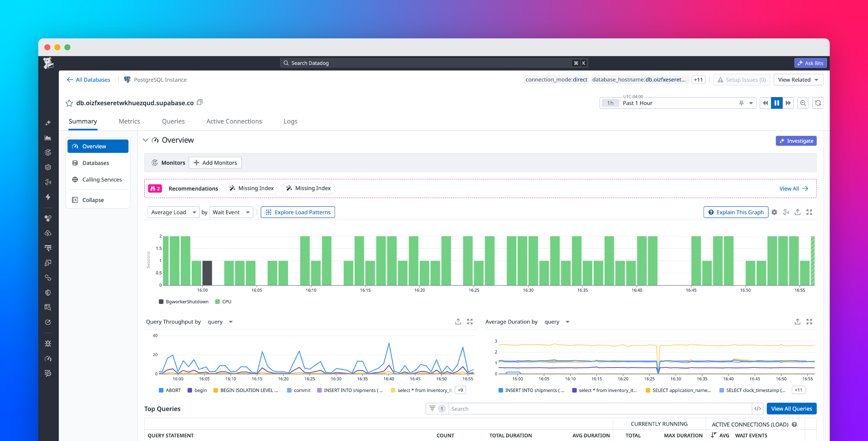Viewport: 868px width, 441px height.
Task: Switch to the Metrics tab
Action: click(x=129, y=121)
